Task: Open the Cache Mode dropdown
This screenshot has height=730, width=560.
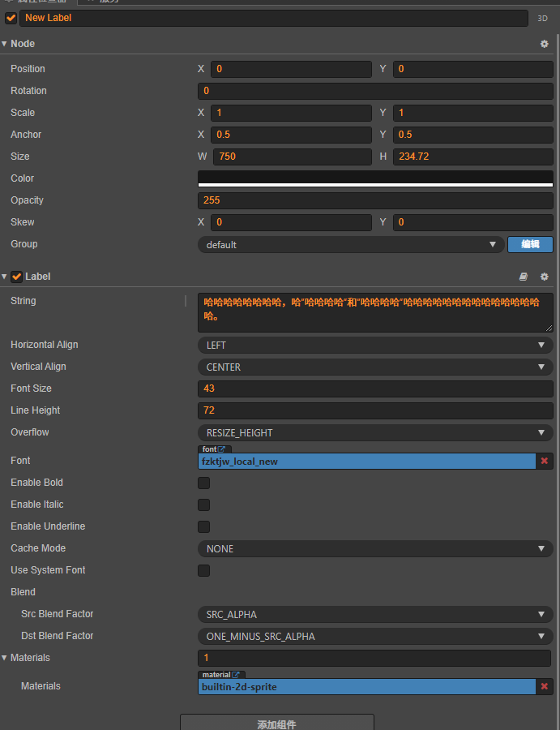Action: pos(374,549)
